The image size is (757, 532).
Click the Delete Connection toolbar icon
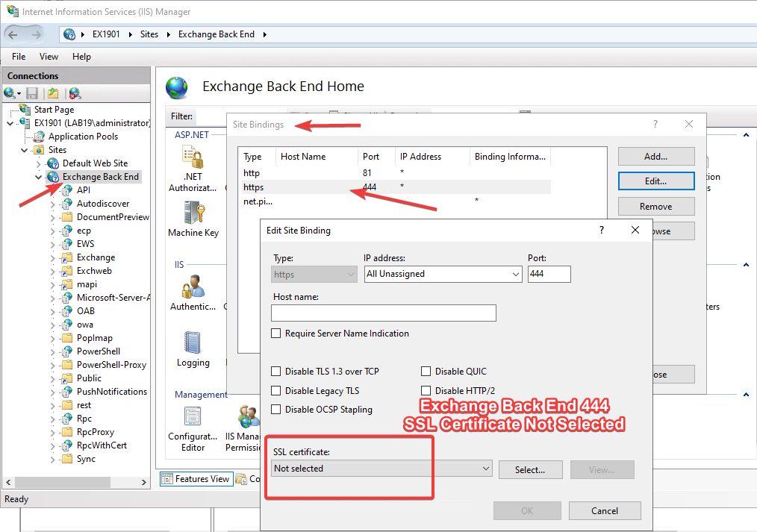pos(75,93)
